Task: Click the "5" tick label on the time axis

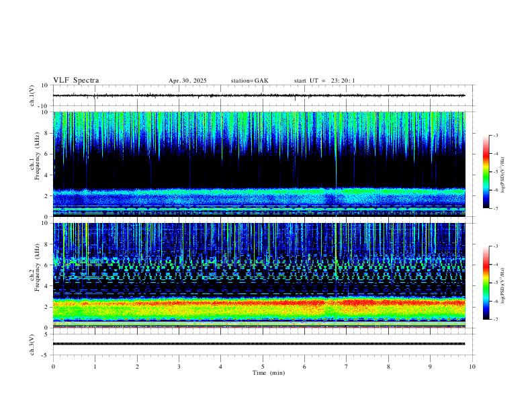Action: [263, 367]
